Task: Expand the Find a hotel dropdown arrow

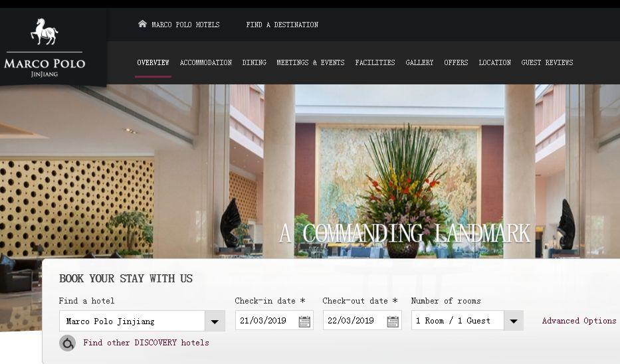Action: pos(215,321)
